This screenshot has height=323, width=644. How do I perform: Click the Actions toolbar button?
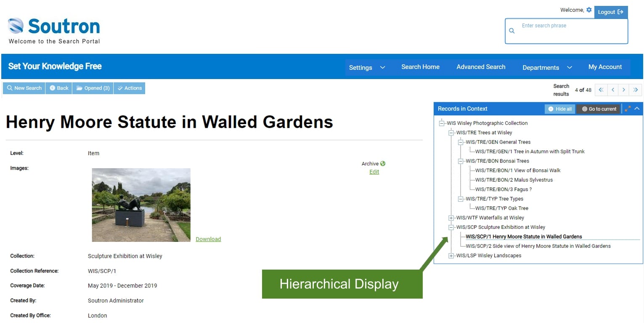coord(129,88)
